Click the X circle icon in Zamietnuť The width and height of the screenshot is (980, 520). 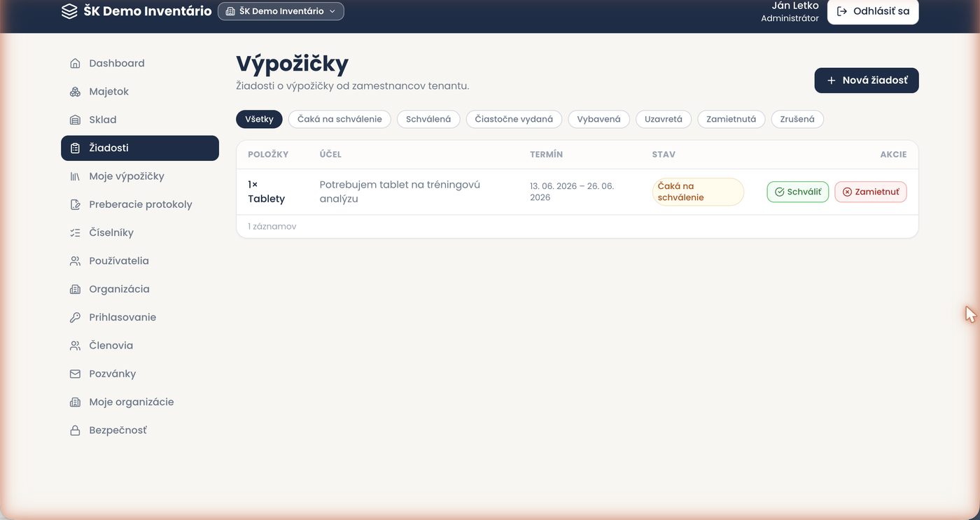pos(847,192)
